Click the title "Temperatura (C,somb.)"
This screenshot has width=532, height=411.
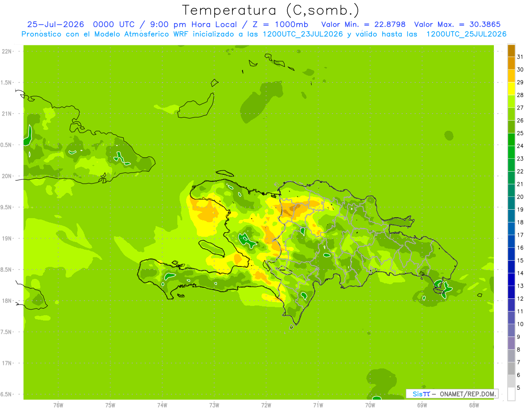[271, 10]
